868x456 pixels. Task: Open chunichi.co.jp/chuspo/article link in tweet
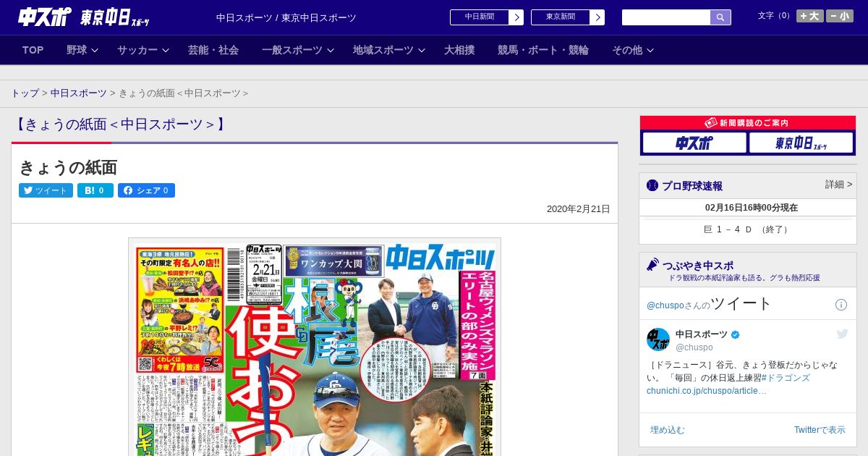coord(707,391)
